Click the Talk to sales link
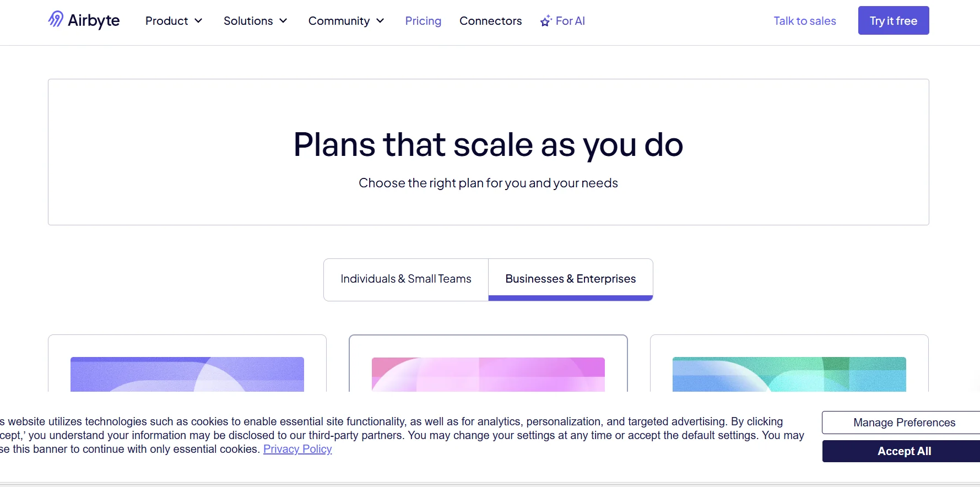The width and height of the screenshot is (980, 487). point(804,21)
